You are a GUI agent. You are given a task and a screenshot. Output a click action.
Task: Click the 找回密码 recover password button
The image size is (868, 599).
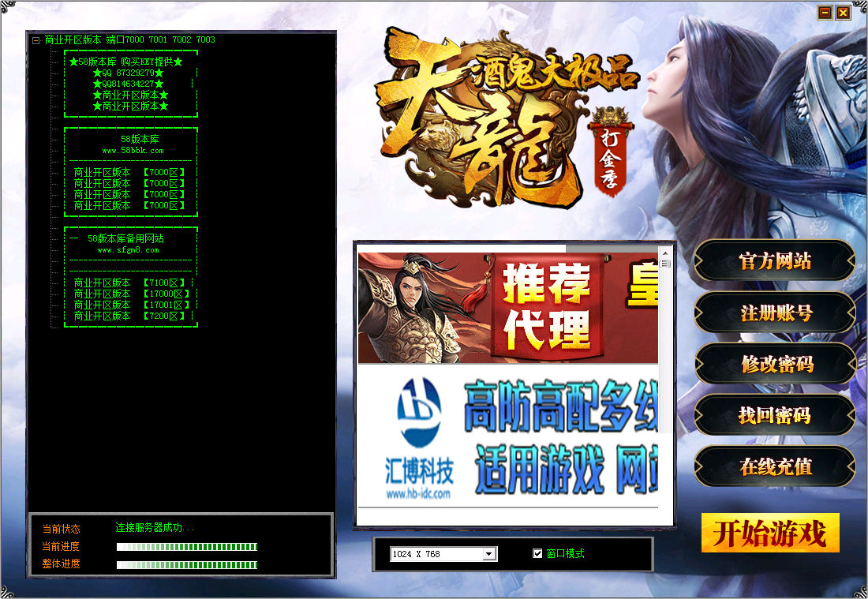[x=775, y=415]
